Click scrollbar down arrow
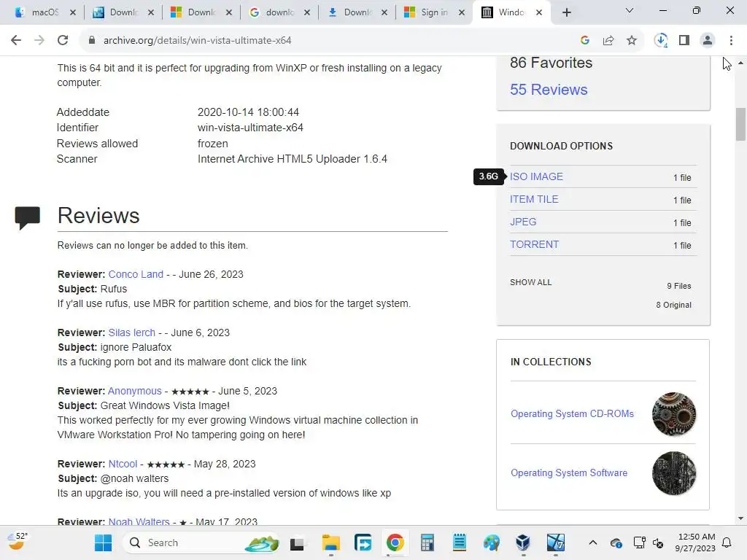747x560 pixels. coord(740,518)
